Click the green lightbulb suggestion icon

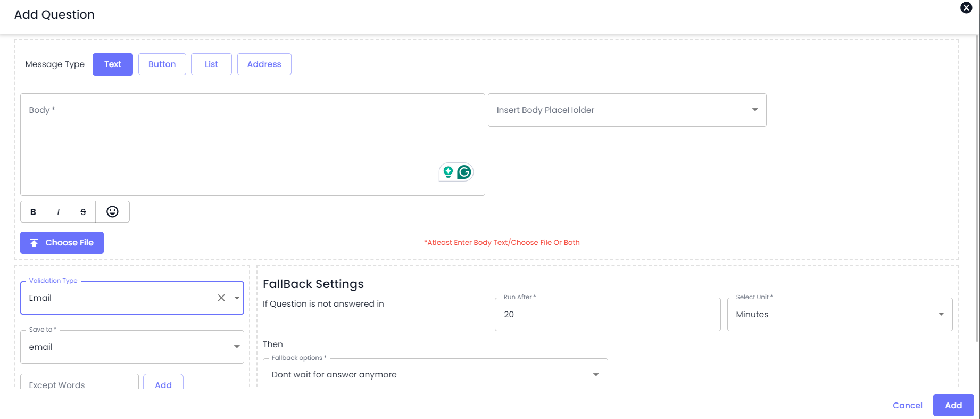[x=448, y=172]
